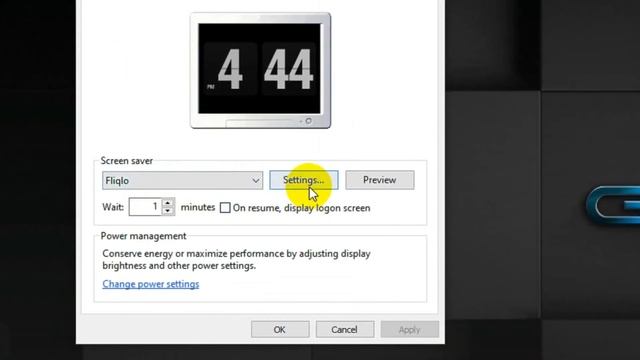Viewport: 640px width, 360px height.
Task: Click the 'minutes' label
Action: coord(198,207)
